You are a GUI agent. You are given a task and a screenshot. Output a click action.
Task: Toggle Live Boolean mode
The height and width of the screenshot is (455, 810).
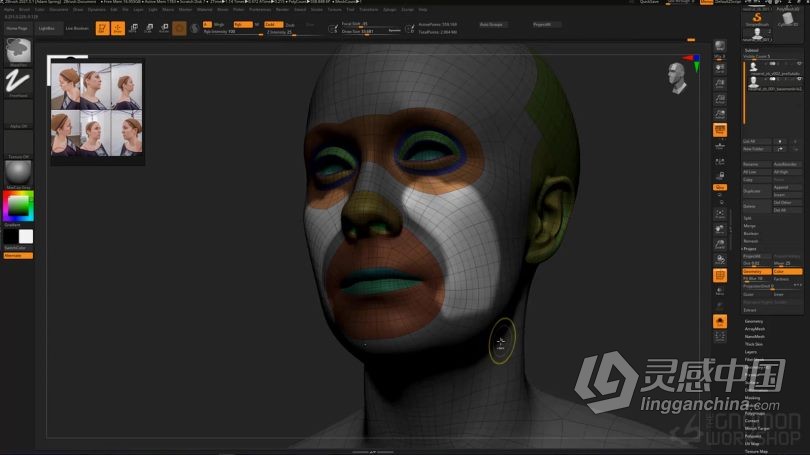pyautogui.click(x=77, y=28)
